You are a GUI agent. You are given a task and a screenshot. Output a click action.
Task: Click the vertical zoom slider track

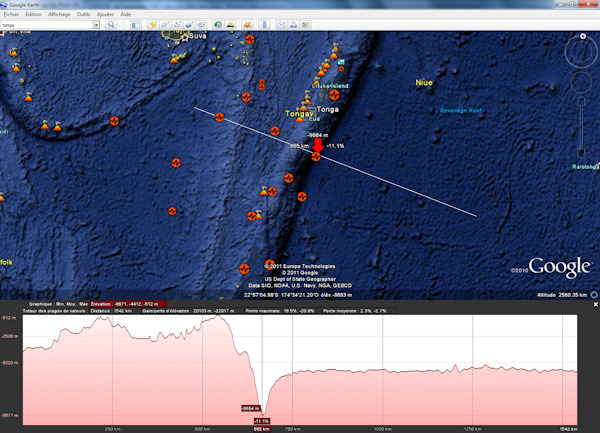pyautogui.click(x=581, y=126)
